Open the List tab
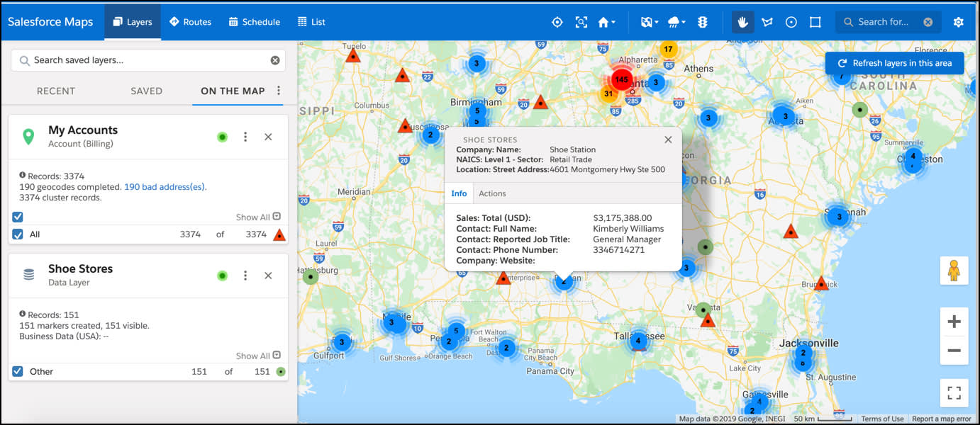The height and width of the screenshot is (425, 980). (x=311, y=22)
